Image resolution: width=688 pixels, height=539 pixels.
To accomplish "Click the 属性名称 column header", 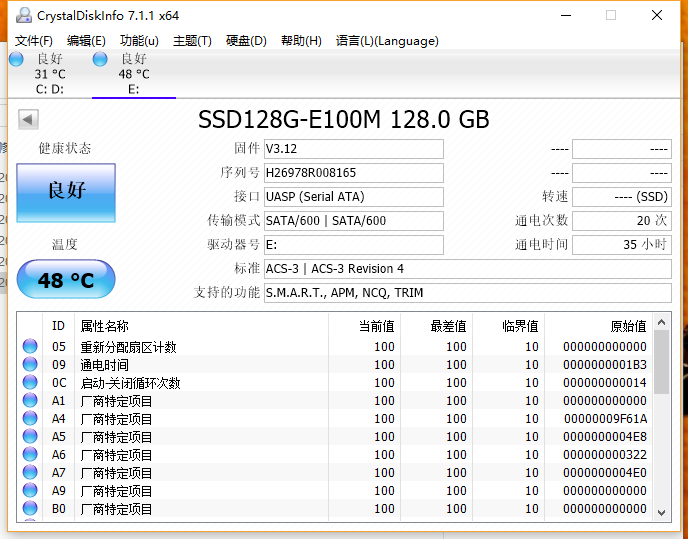I will [x=201, y=326].
